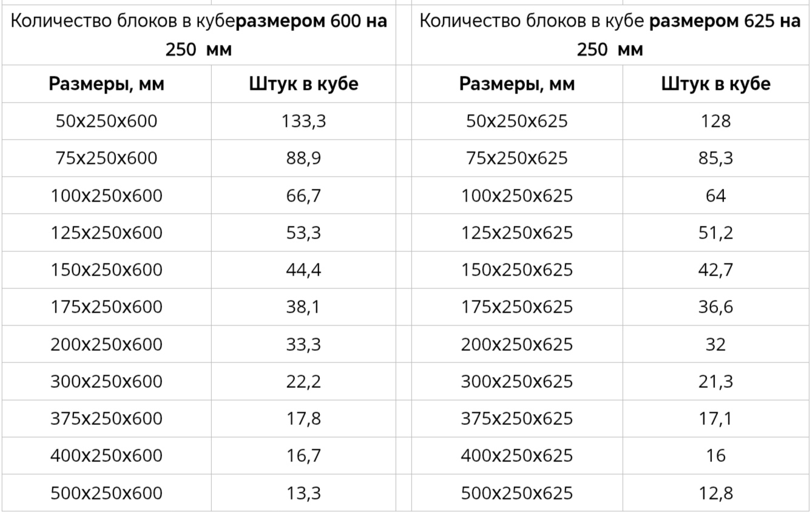Click the right 'Штук в кубе' column header
The image size is (812, 513).
pyautogui.click(x=716, y=84)
